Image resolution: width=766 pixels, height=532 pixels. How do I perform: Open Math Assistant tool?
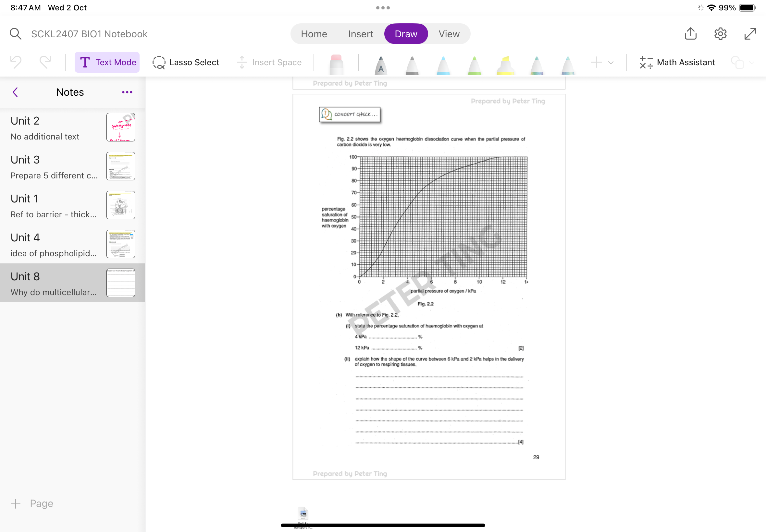point(677,62)
